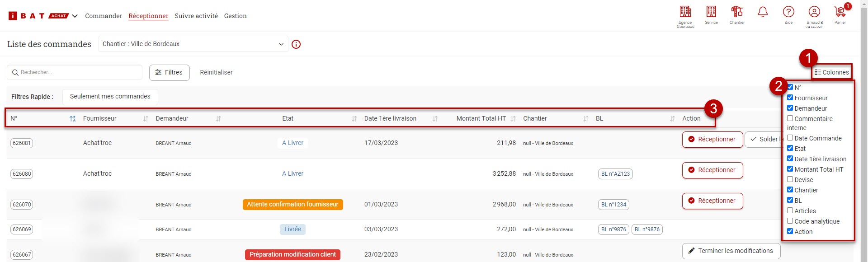Screen dimensions: 868x262
Task: Open the Commander menu
Action: point(104,16)
